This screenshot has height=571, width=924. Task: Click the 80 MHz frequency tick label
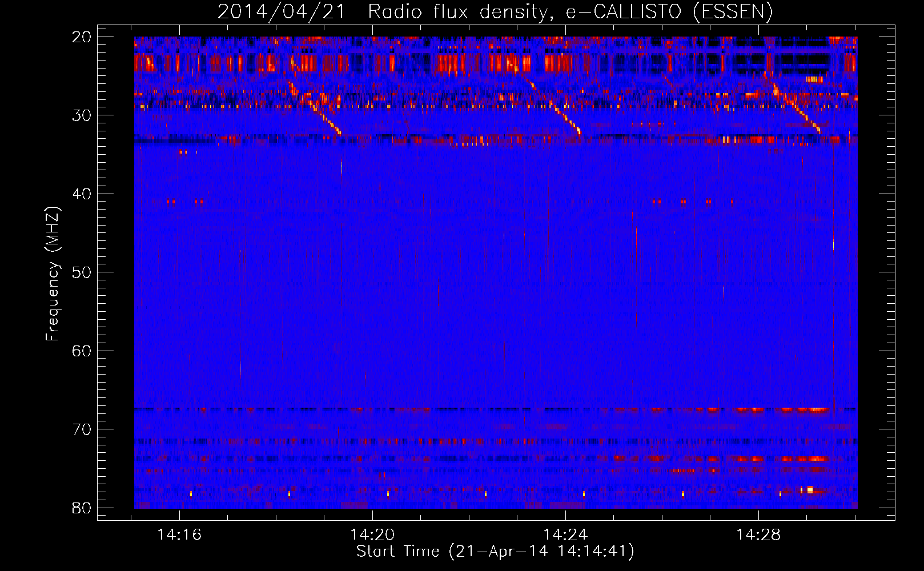[82, 508]
